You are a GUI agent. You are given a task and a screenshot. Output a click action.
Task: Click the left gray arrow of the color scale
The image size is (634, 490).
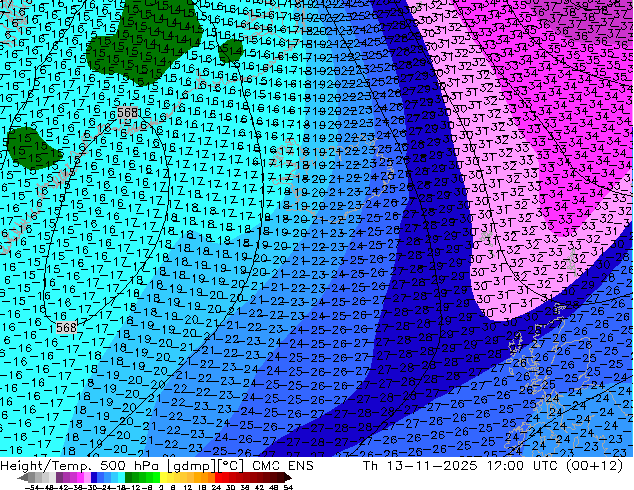22,478
